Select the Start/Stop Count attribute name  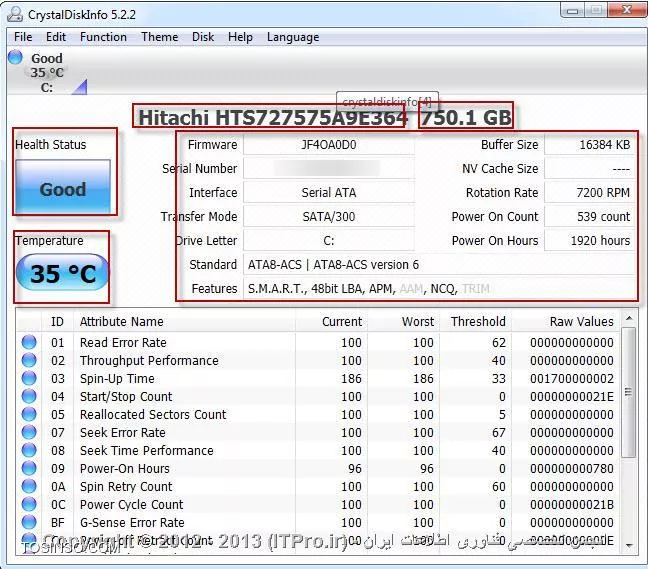[126, 397]
